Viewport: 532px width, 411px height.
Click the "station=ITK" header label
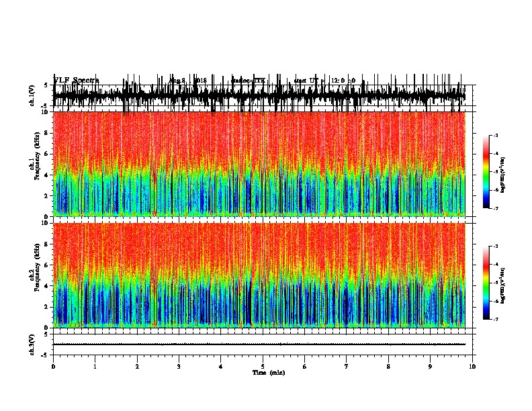pyautogui.click(x=248, y=81)
